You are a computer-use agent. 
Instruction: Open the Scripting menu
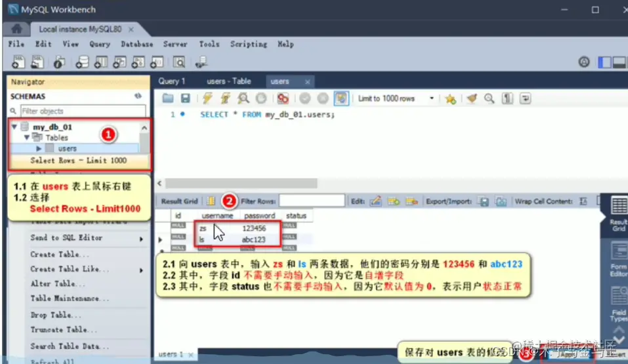click(249, 44)
